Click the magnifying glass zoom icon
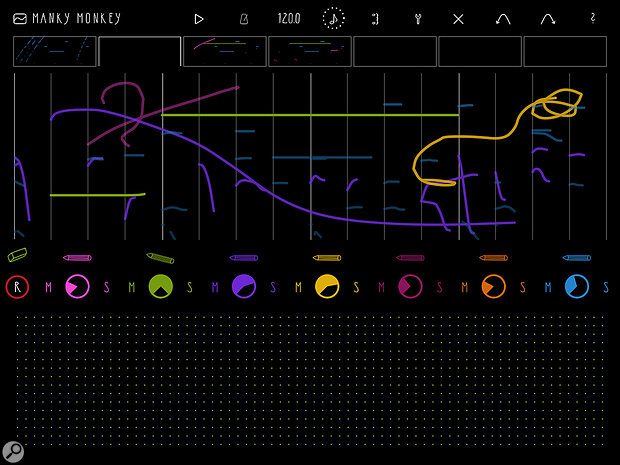The height and width of the screenshot is (465, 620). [13, 451]
